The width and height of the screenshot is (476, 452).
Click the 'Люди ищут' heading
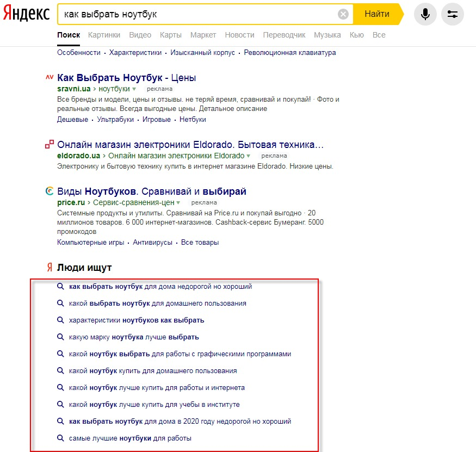[x=84, y=268]
